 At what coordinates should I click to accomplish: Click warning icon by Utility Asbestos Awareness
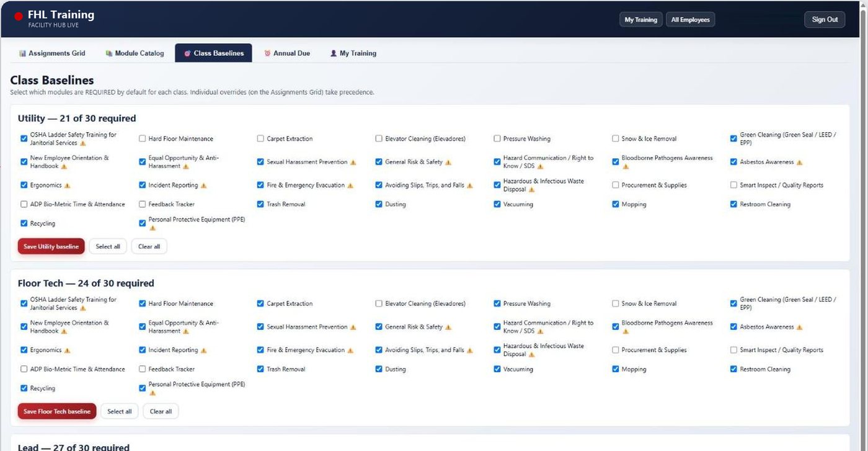(x=799, y=163)
